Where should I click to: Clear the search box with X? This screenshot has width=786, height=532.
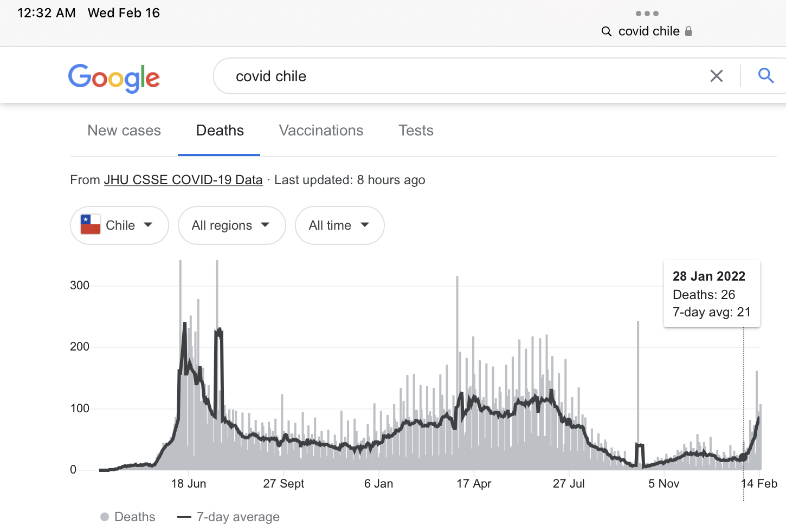[x=716, y=76]
